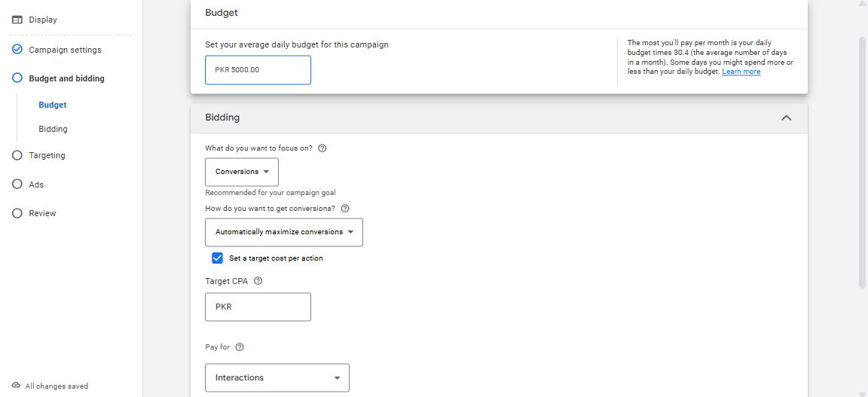Screen dimensions: 868x397
Task: Select the Bidding sub-item in sidebar
Action: pyautogui.click(x=53, y=129)
